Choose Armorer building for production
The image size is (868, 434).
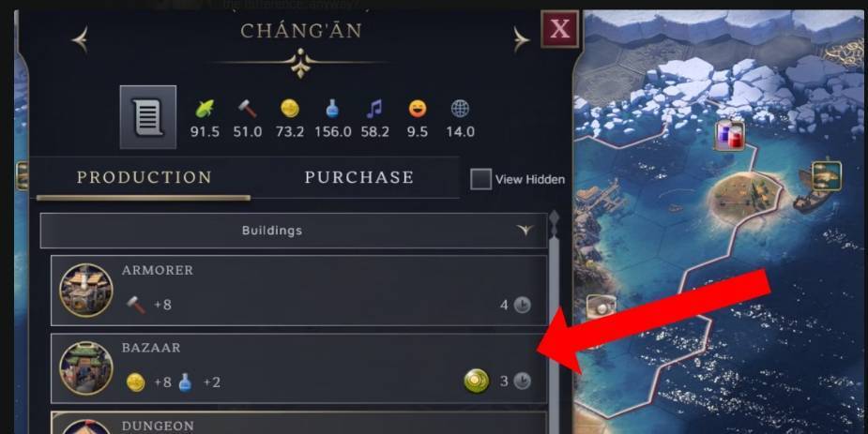[x=299, y=291]
